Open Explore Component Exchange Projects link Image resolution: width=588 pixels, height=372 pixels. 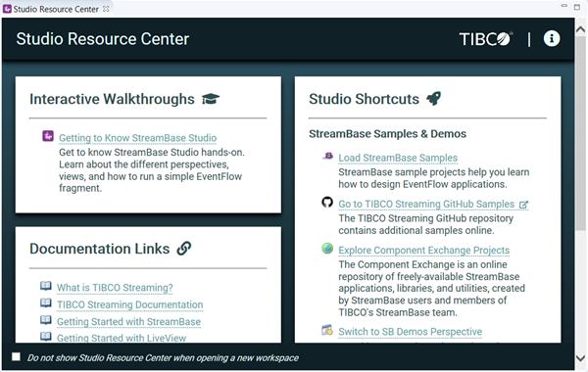424,250
